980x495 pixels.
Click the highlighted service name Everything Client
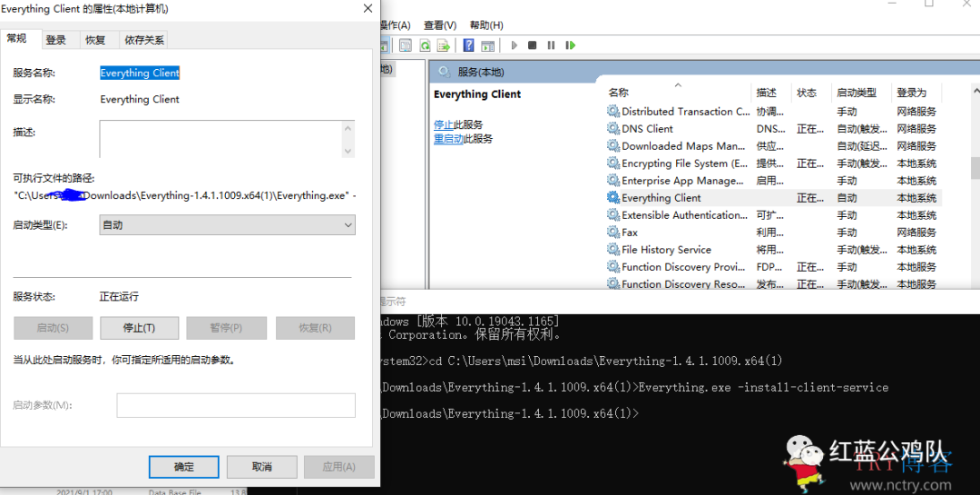tap(140, 73)
